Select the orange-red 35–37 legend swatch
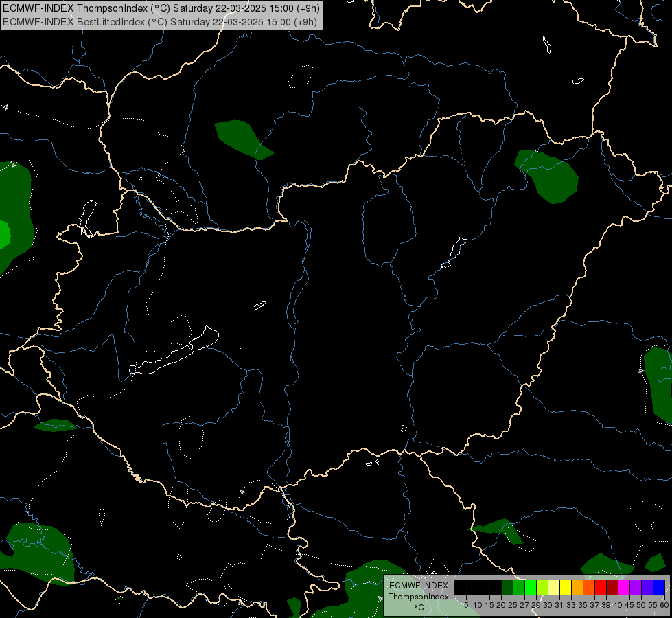The image size is (672, 618). (x=589, y=587)
